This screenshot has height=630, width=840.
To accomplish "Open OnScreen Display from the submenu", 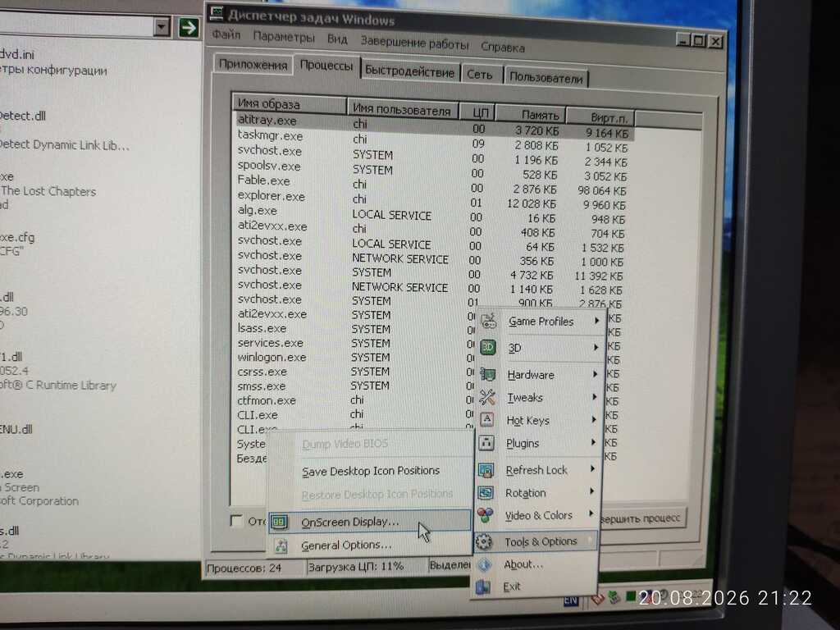I will click(349, 522).
